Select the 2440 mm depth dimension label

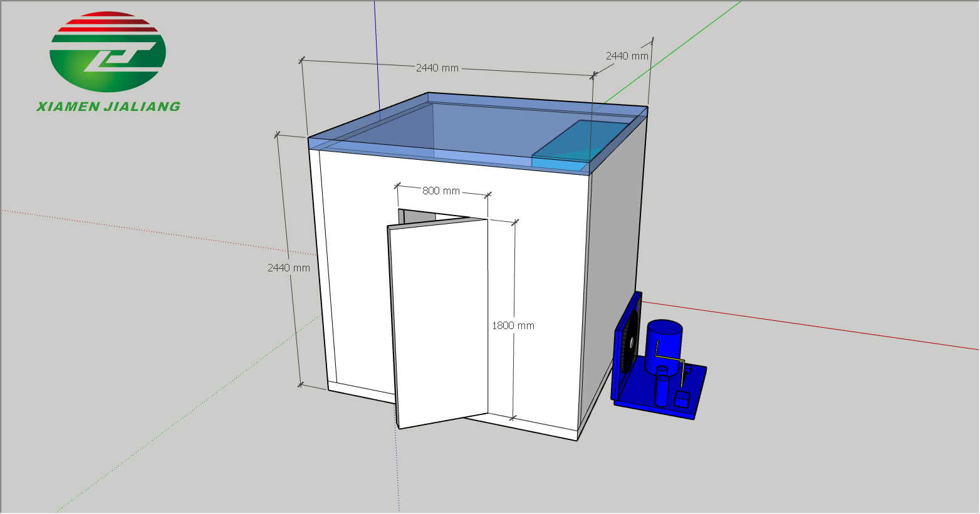[627, 56]
